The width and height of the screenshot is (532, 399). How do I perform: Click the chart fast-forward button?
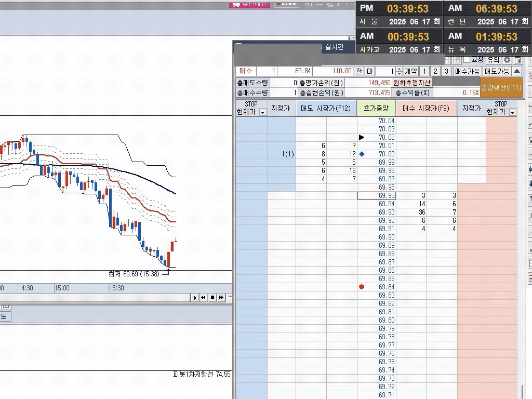pyautogui.click(x=221, y=298)
